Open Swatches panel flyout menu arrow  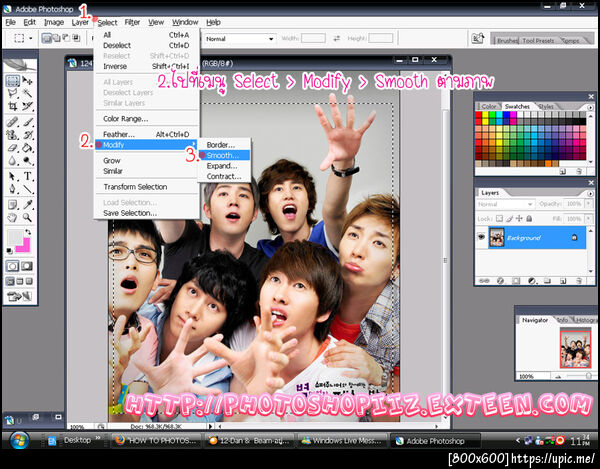click(x=591, y=107)
